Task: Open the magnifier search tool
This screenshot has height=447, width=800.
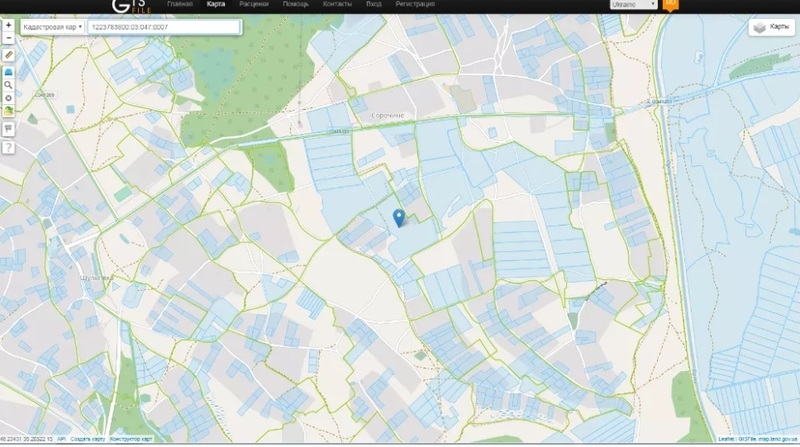Action: 8,85
